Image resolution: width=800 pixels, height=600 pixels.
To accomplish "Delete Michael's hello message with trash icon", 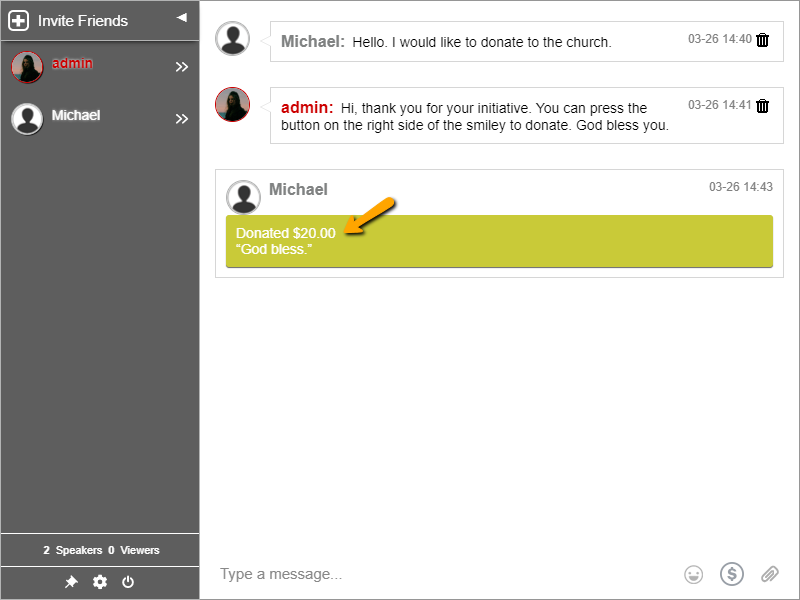I will 763,40.
